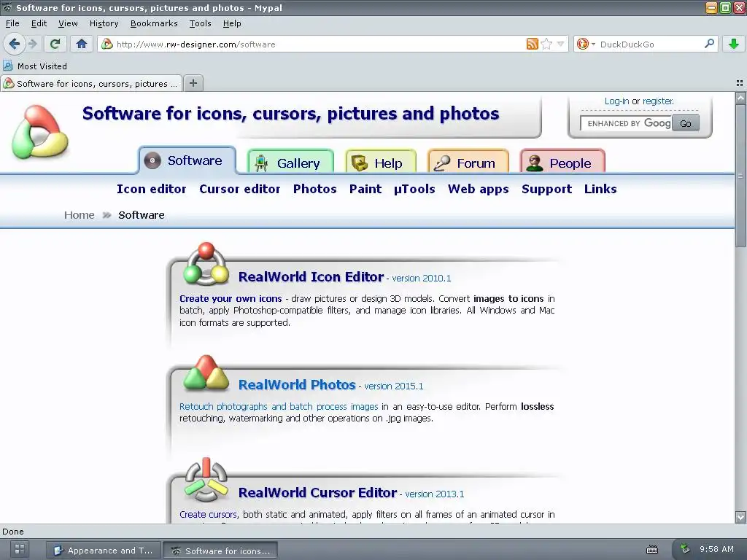Click the RealWorld Cursor Editor product icon

pyautogui.click(x=206, y=480)
